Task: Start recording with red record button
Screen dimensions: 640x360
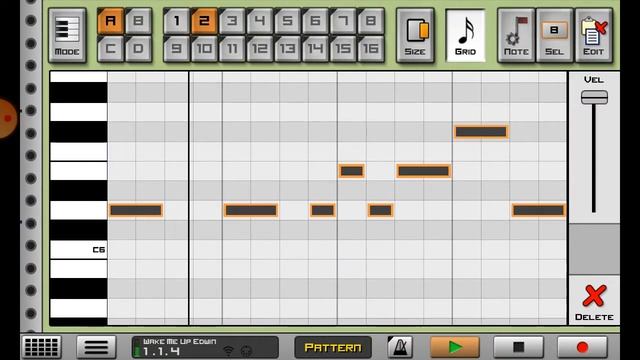Action: click(x=582, y=347)
